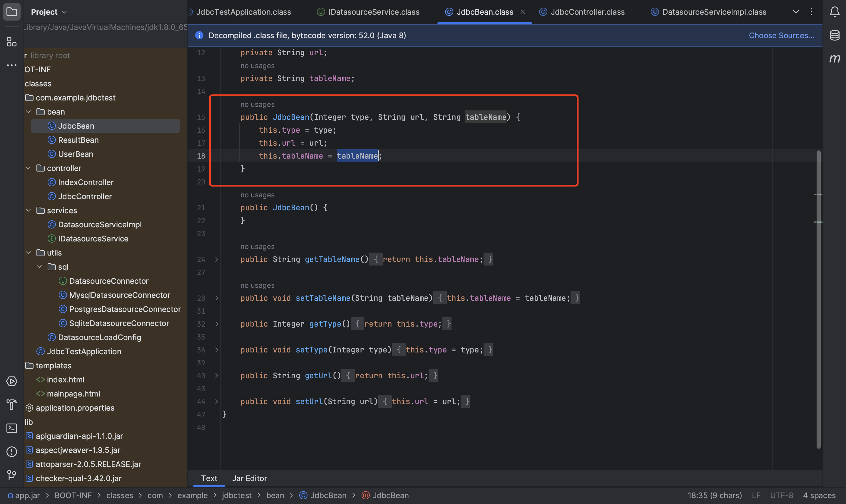
Task: Select aspectjweaver-1.9.5.jar in tree
Action: pyautogui.click(x=78, y=450)
